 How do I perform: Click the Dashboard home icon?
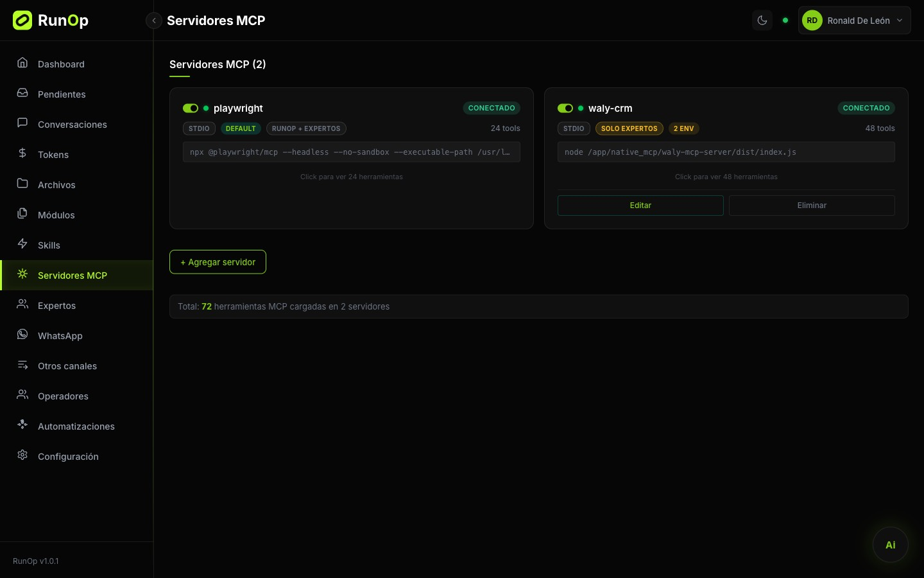coord(22,63)
